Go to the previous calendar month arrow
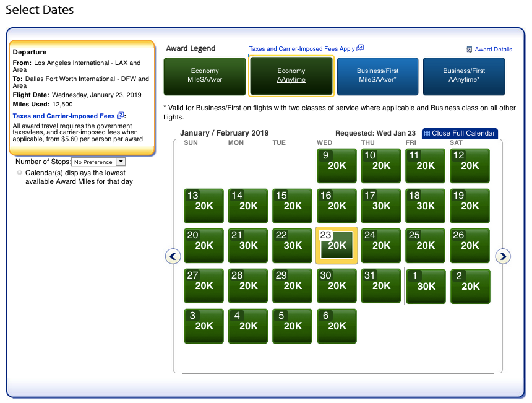The height and width of the screenshot is (403, 532). pyautogui.click(x=173, y=256)
